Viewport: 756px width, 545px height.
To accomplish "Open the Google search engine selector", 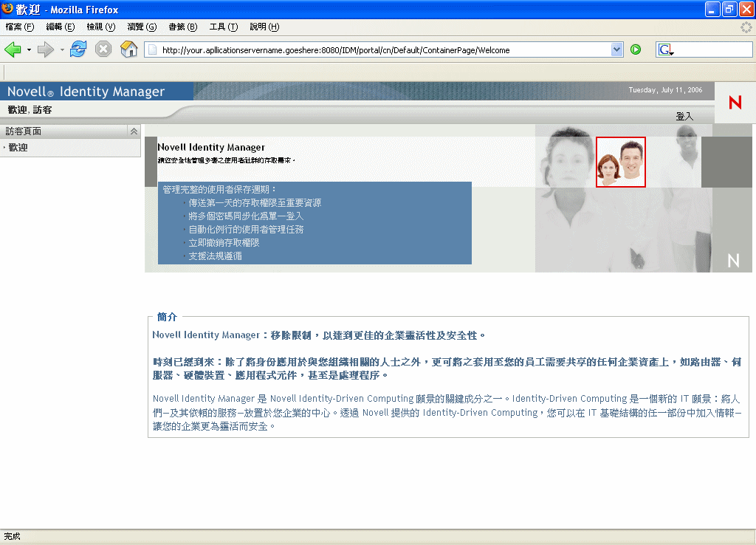I will (666, 49).
